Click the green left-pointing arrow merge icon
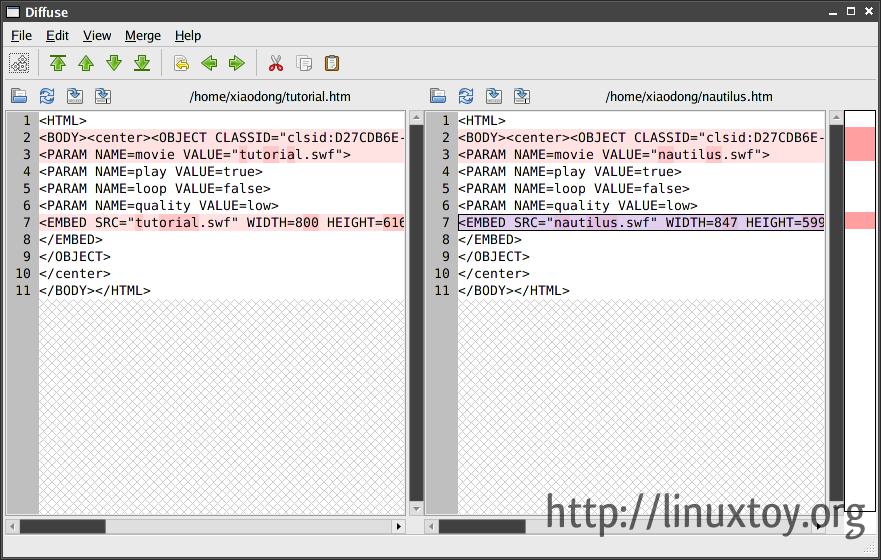 [209, 63]
